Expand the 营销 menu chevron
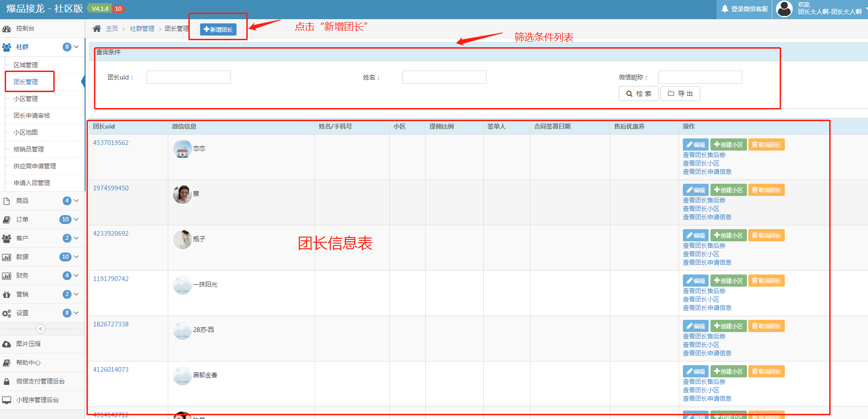 76,294
